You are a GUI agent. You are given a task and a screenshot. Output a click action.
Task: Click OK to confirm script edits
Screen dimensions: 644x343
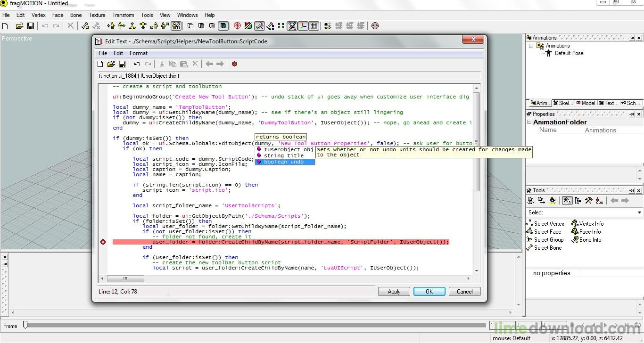pos(429,292)
